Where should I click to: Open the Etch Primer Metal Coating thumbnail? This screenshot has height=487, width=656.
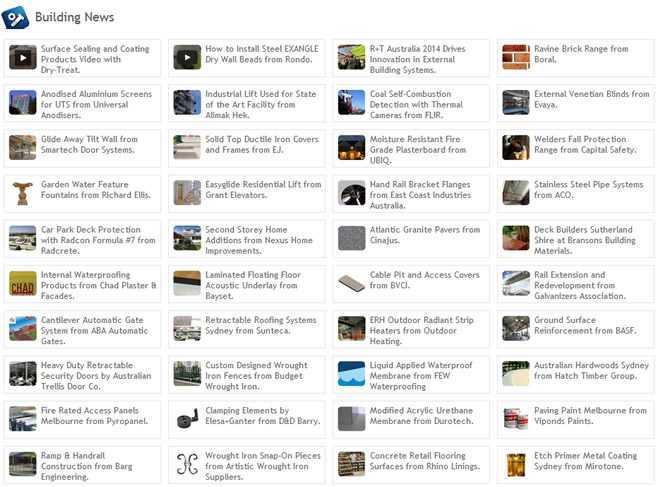coord(516,464)
